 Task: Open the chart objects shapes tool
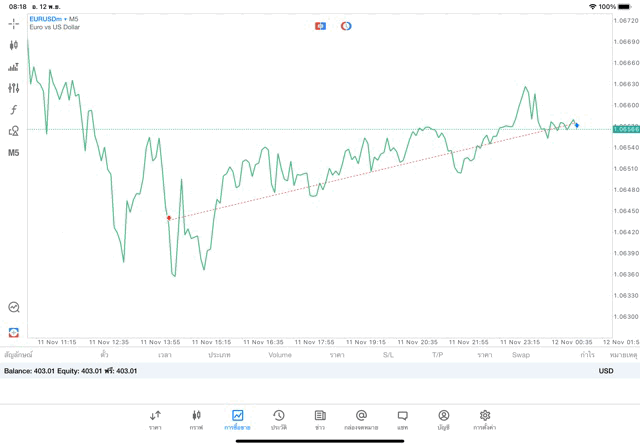14,131
